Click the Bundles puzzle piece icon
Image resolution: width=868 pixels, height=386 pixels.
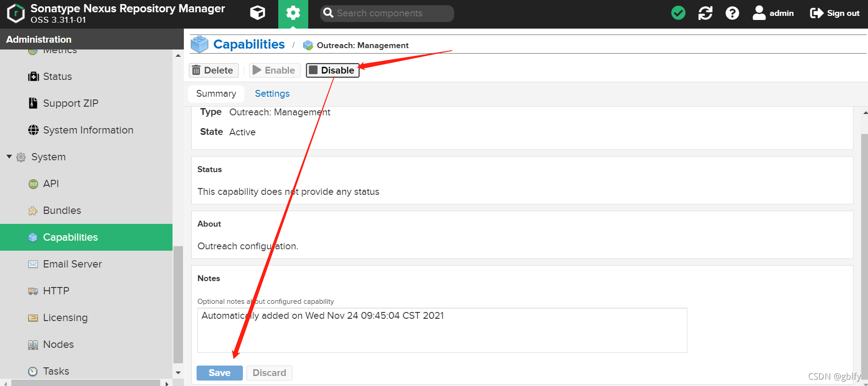pos(33,211)
